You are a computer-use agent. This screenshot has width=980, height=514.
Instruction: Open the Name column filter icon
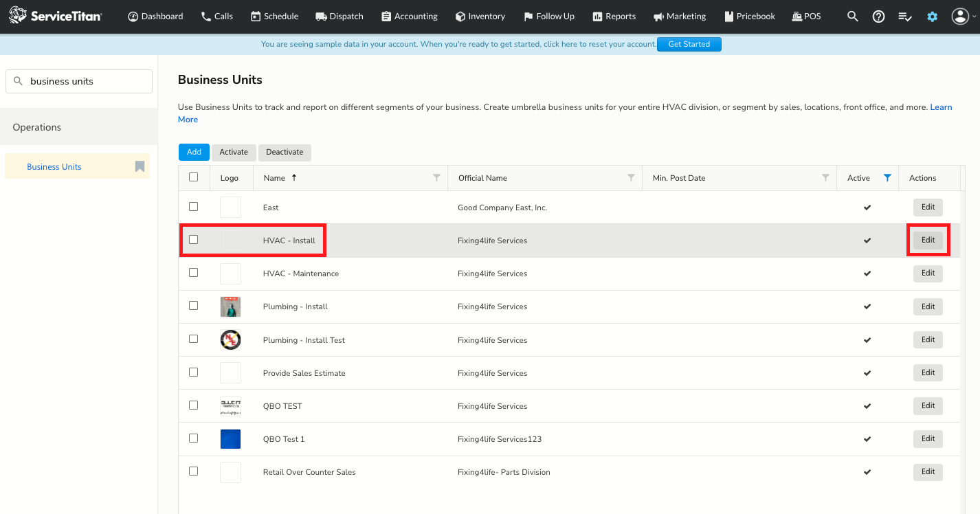(x=436, y=177)
